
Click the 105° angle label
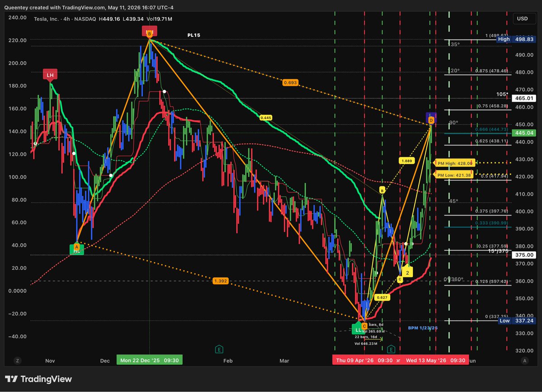502,94
